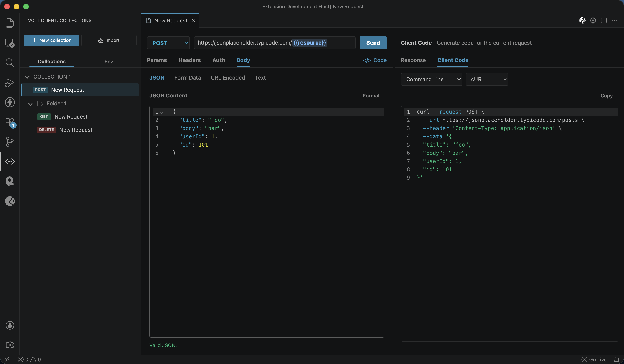Click the --url jsonplaceholder line in code
624x364 pixels.
coord(503,120)
